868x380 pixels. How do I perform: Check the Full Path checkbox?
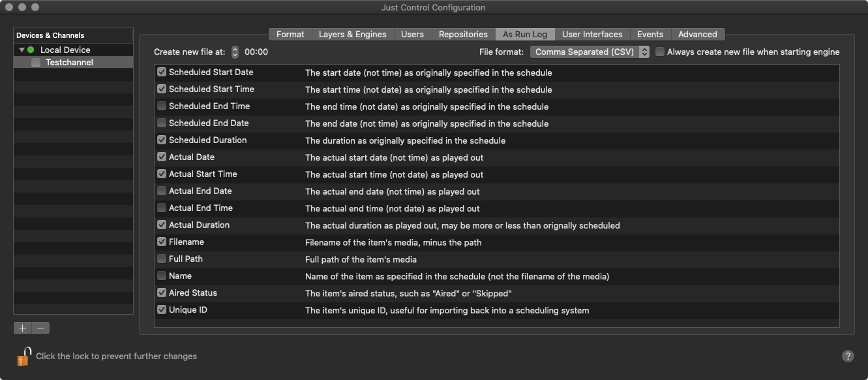click(162, 259)
